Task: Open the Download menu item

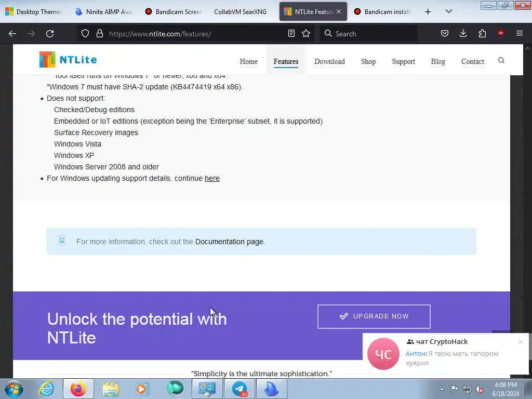Action: pos(329,61)
